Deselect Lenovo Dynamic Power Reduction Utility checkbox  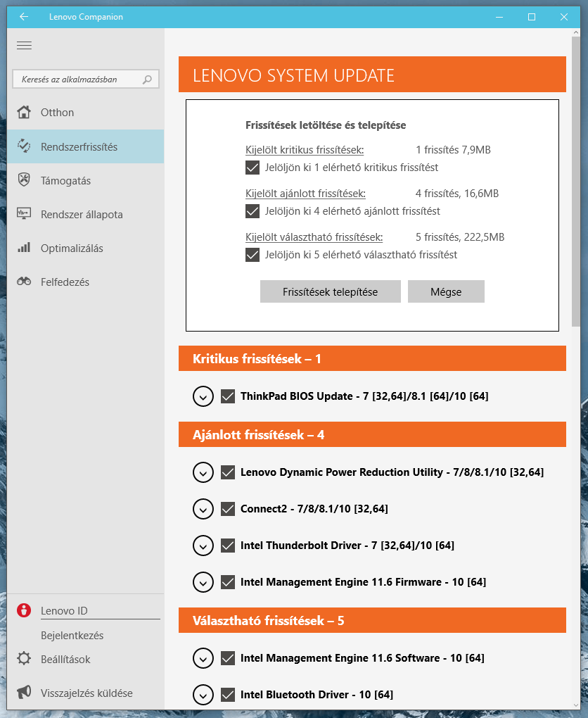tap(228, 472)
